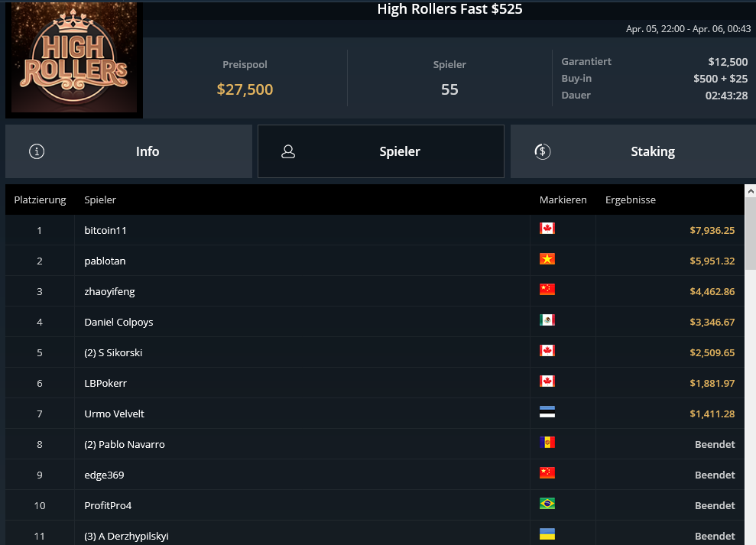The height and width of the screenshot is (545, 756).
Task: Mark bitcoin11 via Canada flag
Action: click(547, 228)
